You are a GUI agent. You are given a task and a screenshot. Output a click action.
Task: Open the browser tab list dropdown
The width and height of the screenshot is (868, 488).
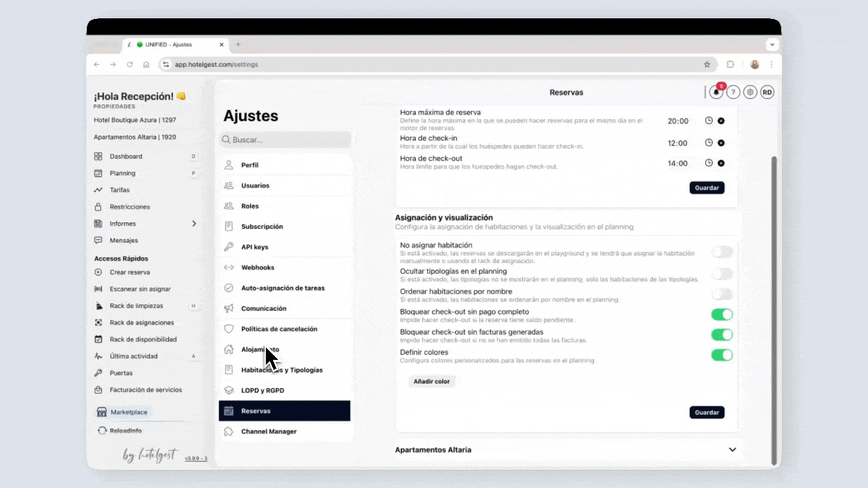tap(772, 45)
